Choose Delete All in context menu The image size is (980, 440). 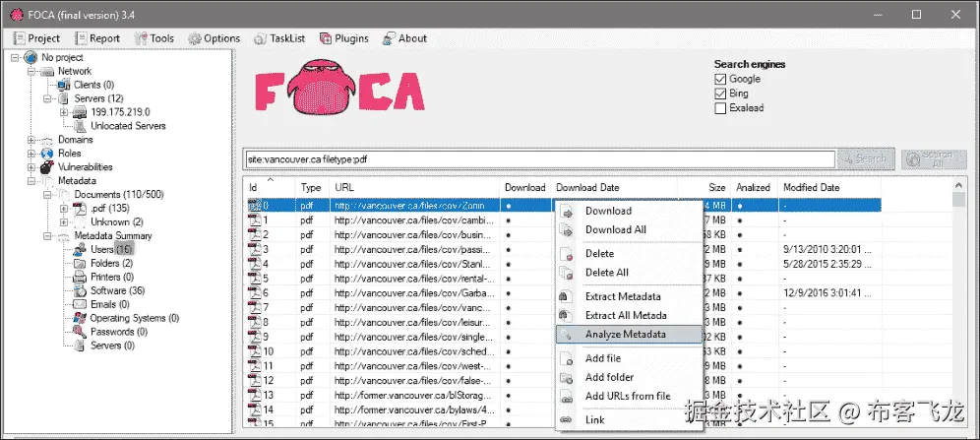pos(630,273)
